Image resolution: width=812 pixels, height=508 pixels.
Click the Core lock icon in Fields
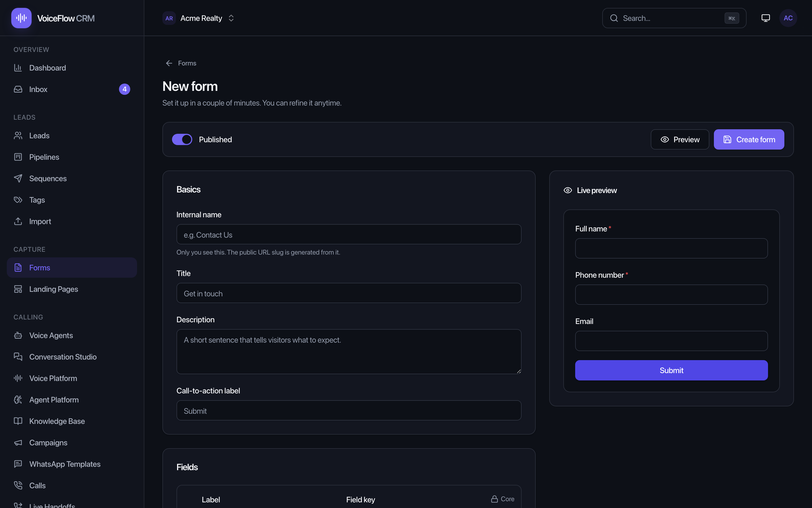pyautogui.click(x=494, y=499)
